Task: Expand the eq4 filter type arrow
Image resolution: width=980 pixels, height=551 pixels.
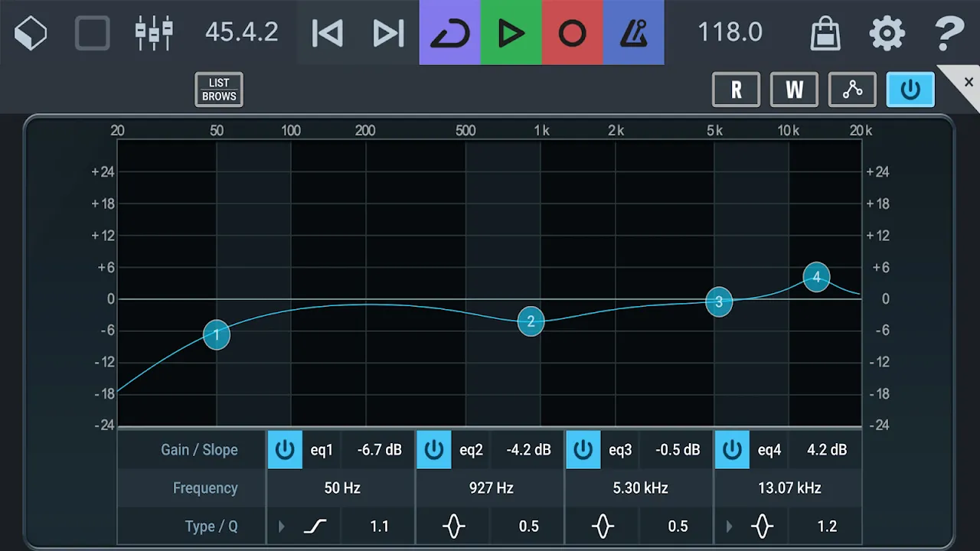Action: pos(729,527)
